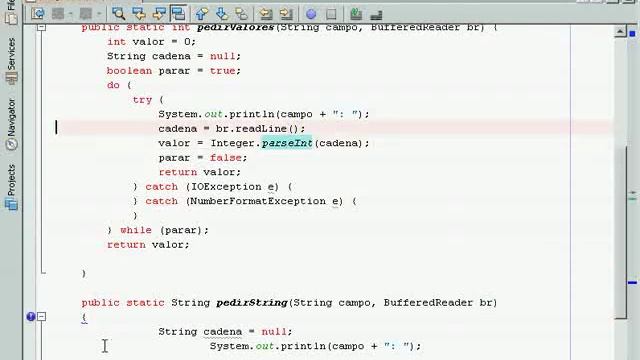This screenshot has height=360, width=640.
Task: Click the 'try {' keyword line
Action: tap(148, 100)
